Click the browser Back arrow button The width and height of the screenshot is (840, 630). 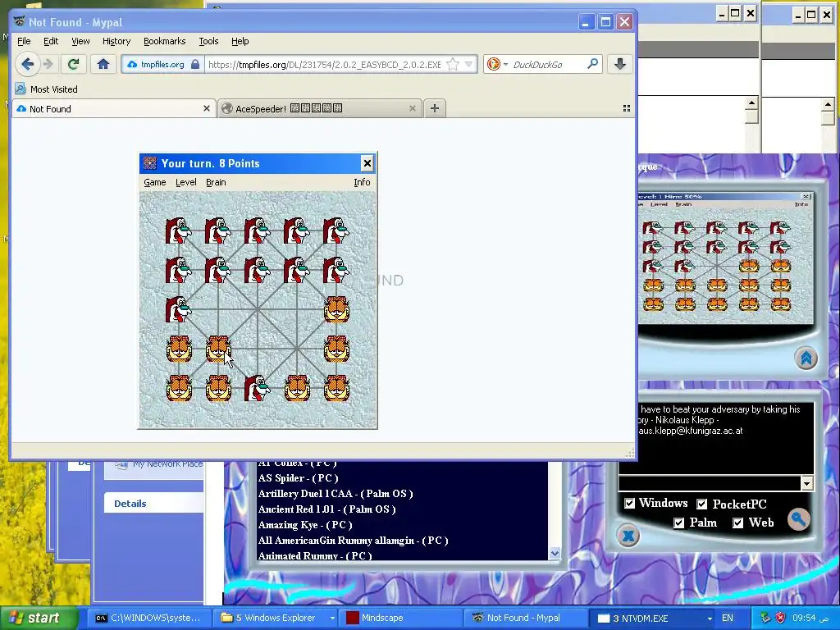pos(27,64)
